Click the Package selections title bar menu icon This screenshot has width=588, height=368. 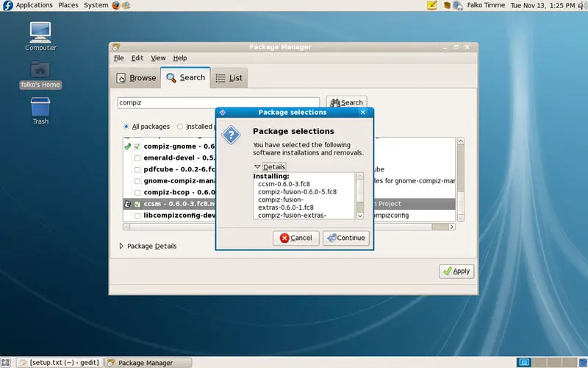tap(223, 113)
